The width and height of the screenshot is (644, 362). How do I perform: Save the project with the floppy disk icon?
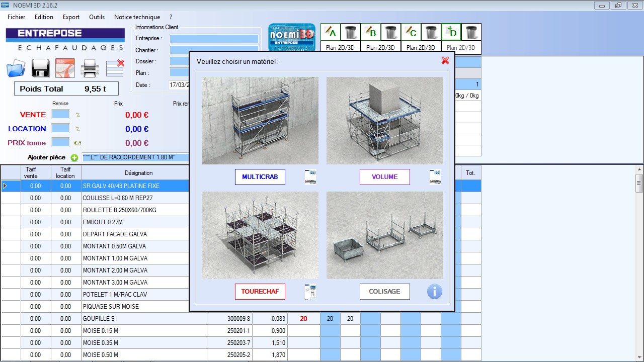click(x=40, y=68)
